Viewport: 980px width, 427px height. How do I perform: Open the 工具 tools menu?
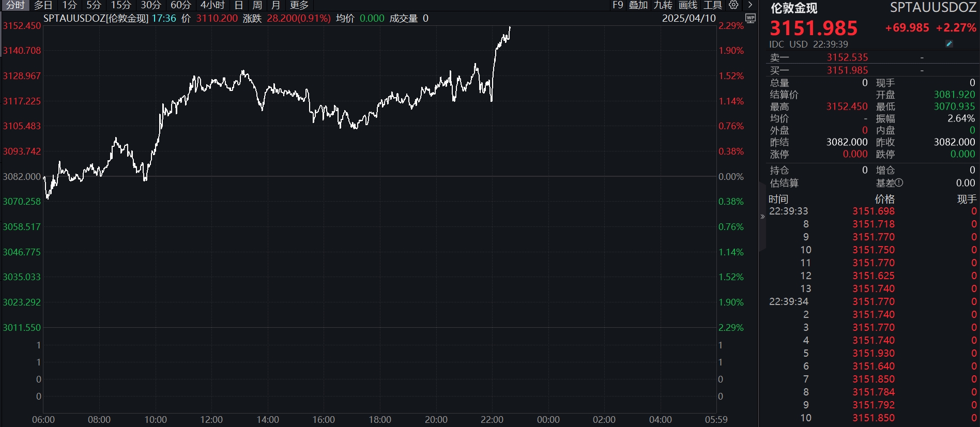[x=713, y=5]
